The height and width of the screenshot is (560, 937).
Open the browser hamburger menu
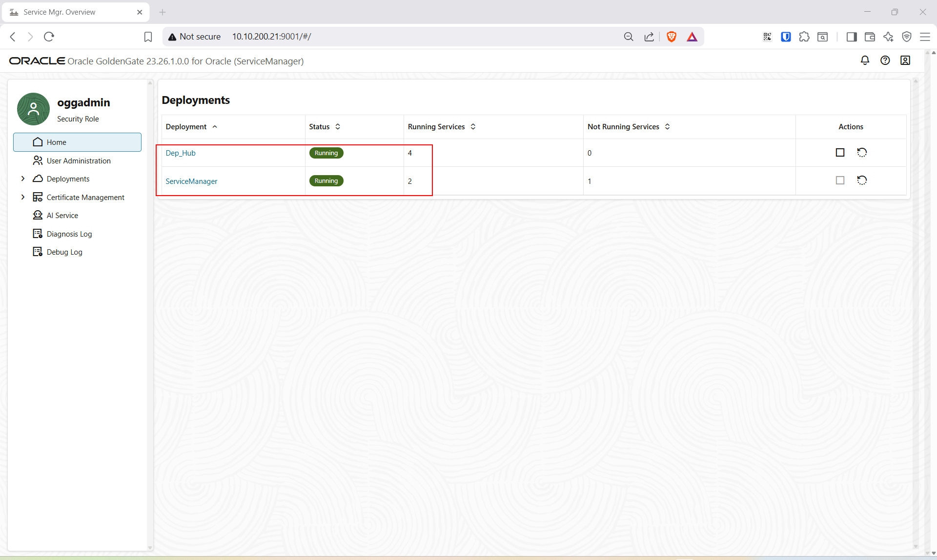925,37
